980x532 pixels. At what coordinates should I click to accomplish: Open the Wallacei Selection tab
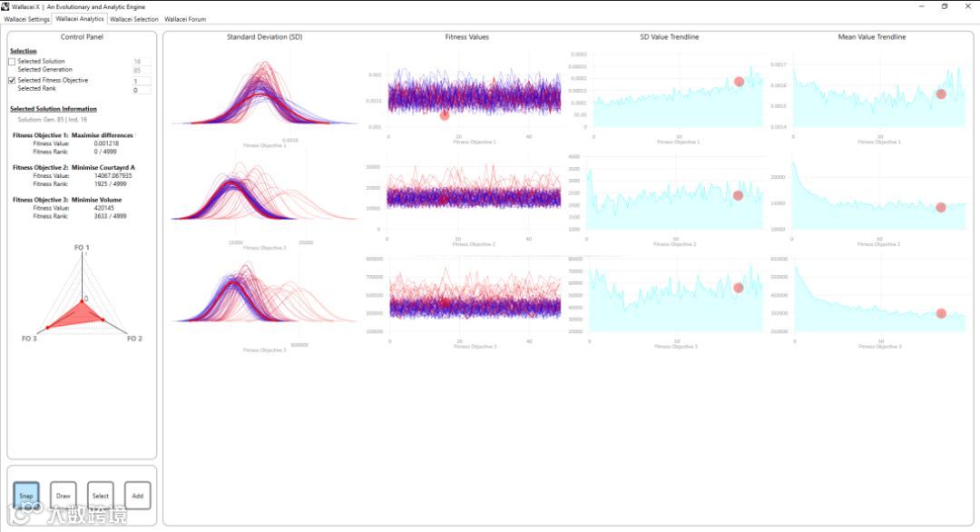point(133,19)
